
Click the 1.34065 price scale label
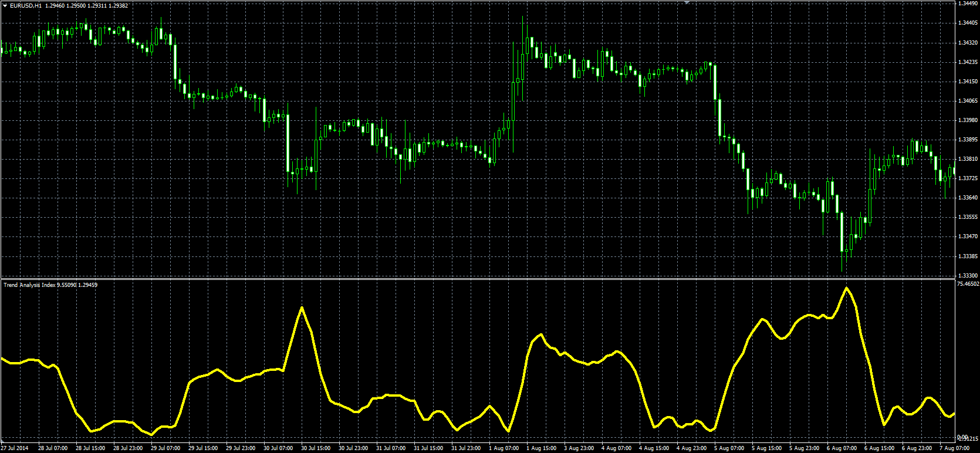[x=967, y=101]
